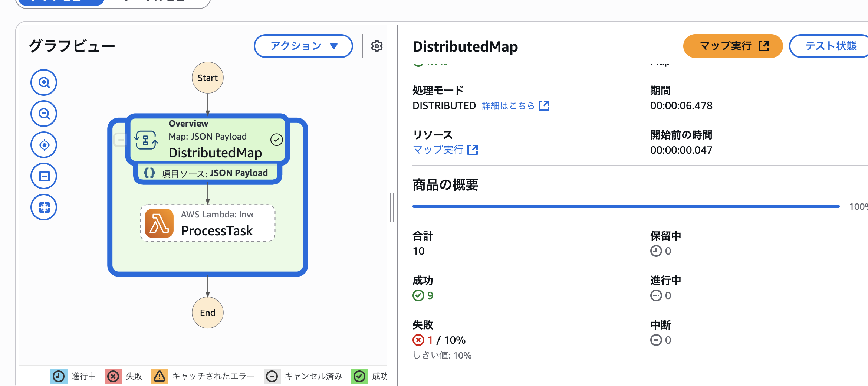Click the DISTRIBUTED processing mode value
Screen dimensions: 868x386
coord(444,106)
